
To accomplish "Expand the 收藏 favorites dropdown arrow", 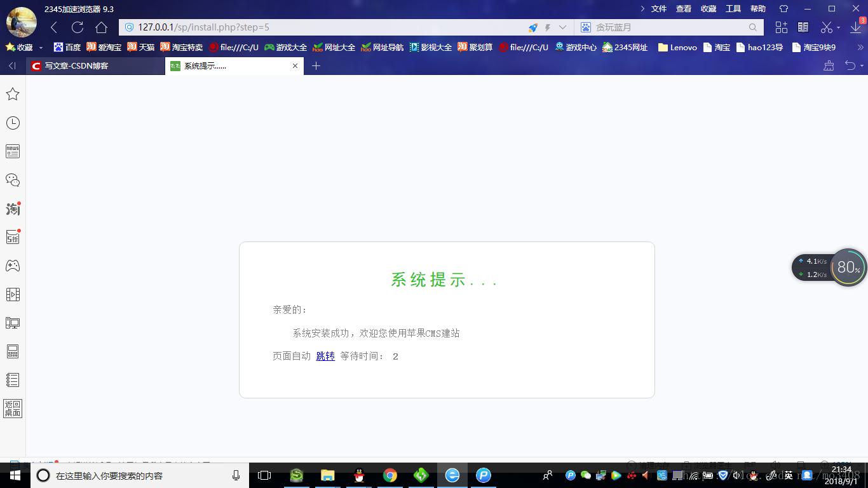I will [x=41, y=48].
